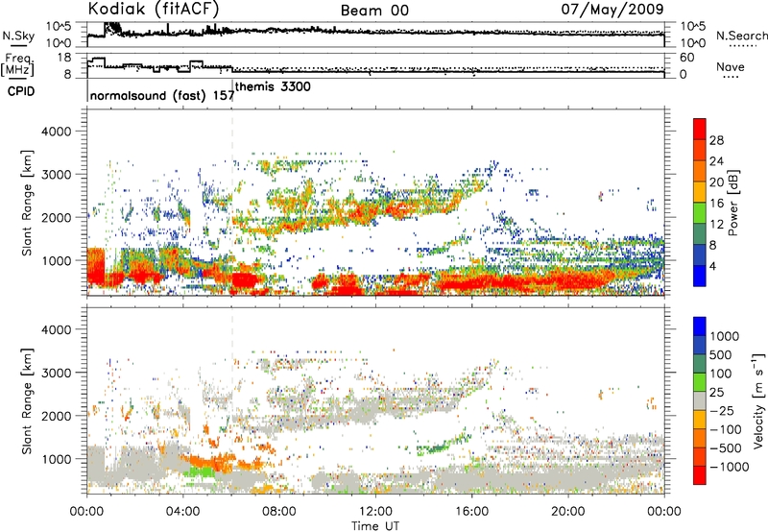Click the "28" tick on Power color bar
Screen dimensions: 768x532
716,140
